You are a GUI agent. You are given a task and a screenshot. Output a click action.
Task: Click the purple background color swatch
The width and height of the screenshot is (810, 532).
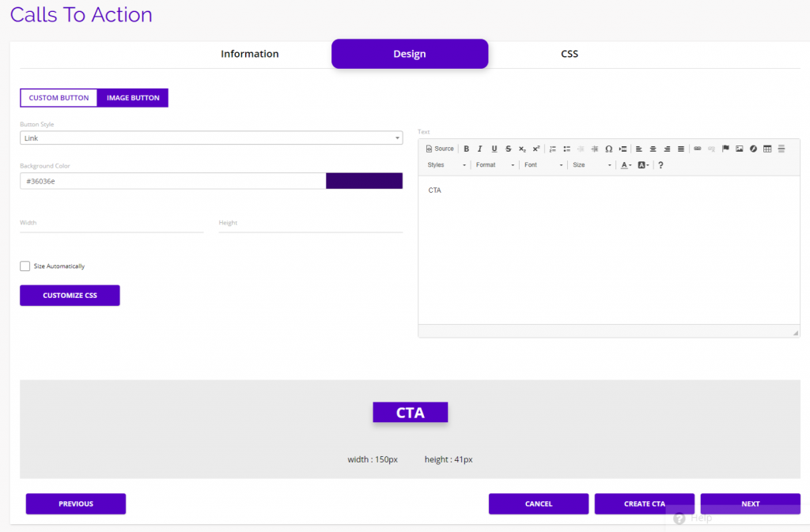coord(364,180)
